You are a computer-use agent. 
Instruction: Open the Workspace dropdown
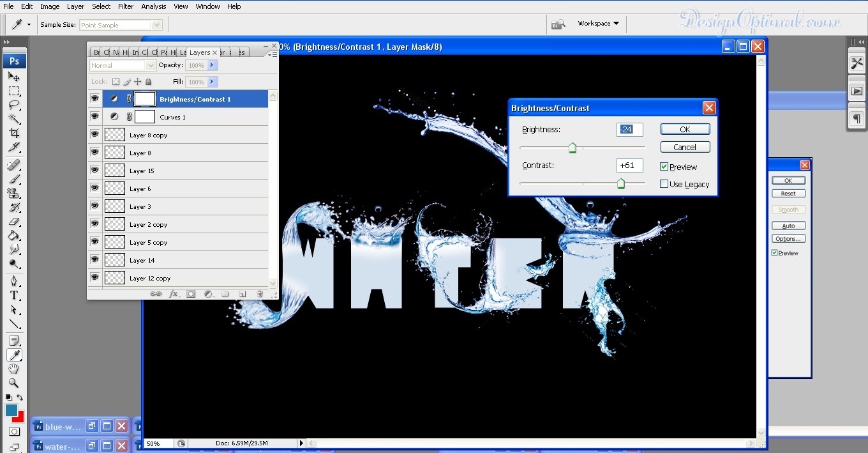point(598,24)
